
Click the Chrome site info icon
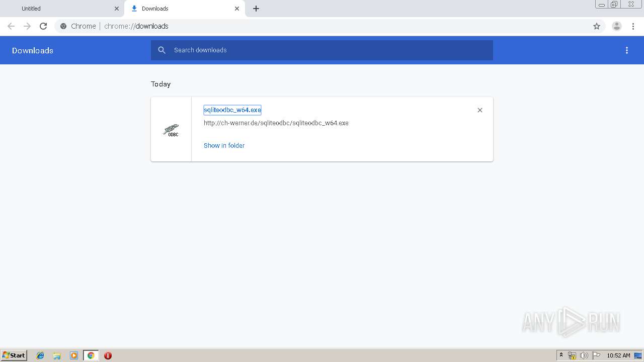click(63, 26)
